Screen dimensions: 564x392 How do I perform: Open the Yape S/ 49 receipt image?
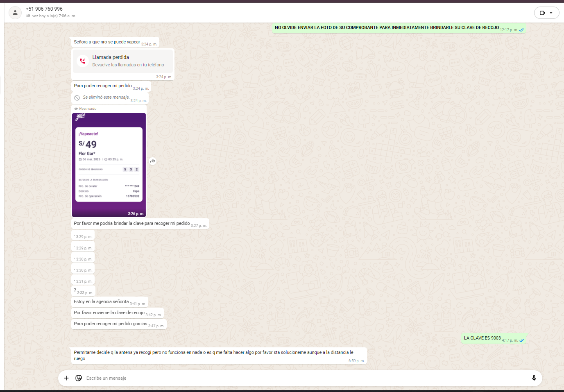(x=109, y=165)
